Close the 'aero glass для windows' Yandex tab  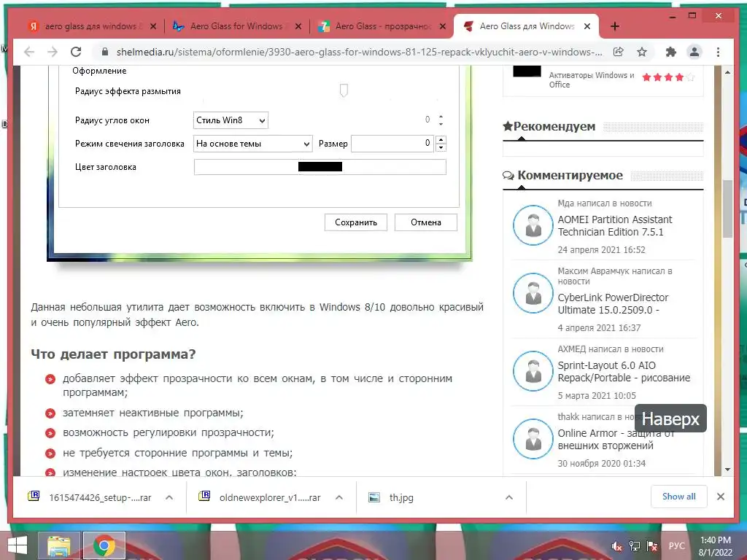tap(153, 26)
